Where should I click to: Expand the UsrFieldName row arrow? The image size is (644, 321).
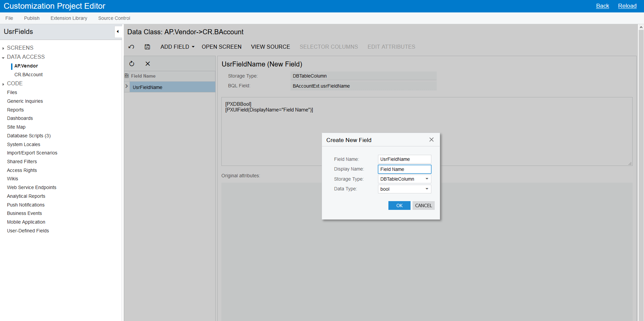coord(126,86)
